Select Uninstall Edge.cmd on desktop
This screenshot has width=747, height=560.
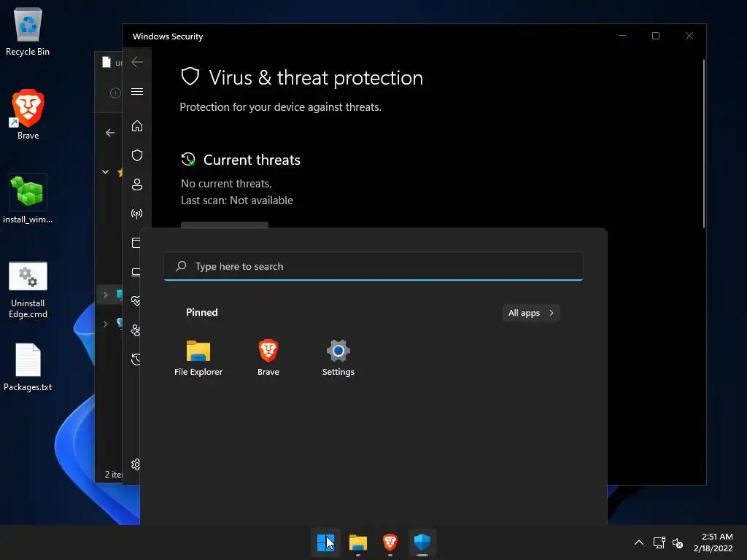click(28, 289)
